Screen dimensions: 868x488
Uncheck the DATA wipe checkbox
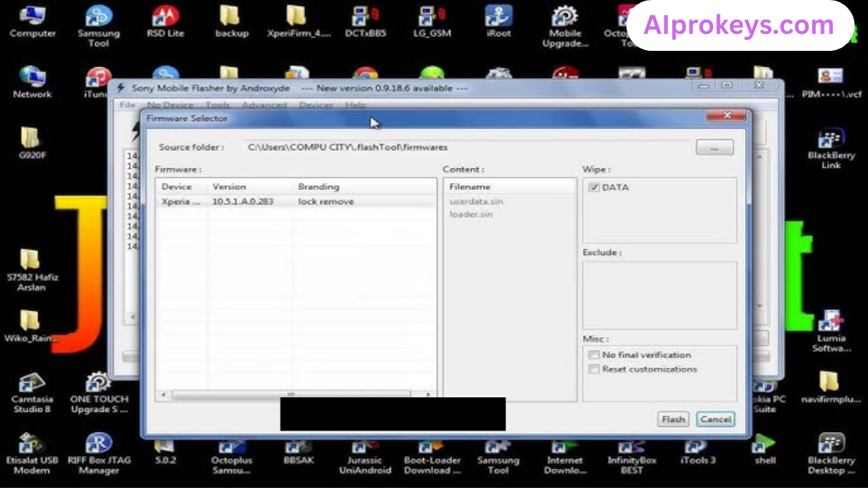594,187
